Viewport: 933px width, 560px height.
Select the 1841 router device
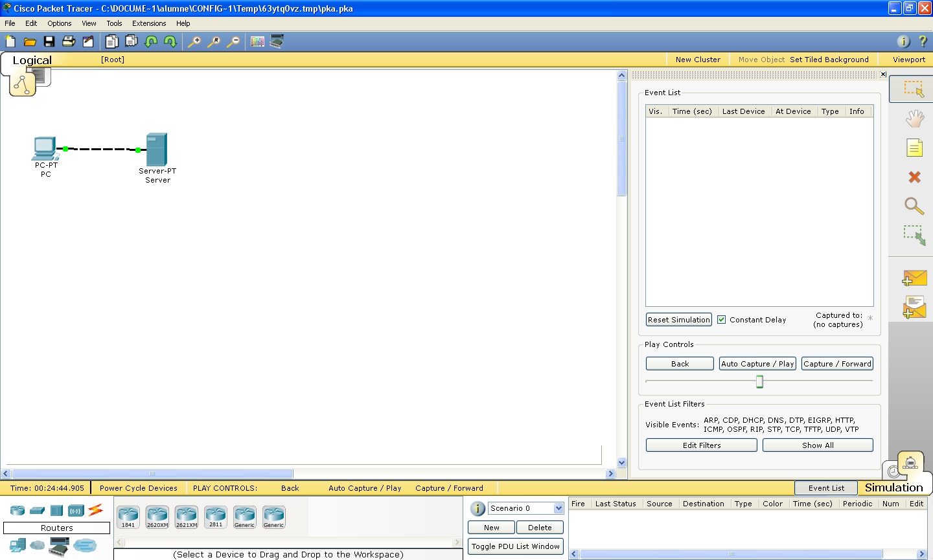click(128, 517)
